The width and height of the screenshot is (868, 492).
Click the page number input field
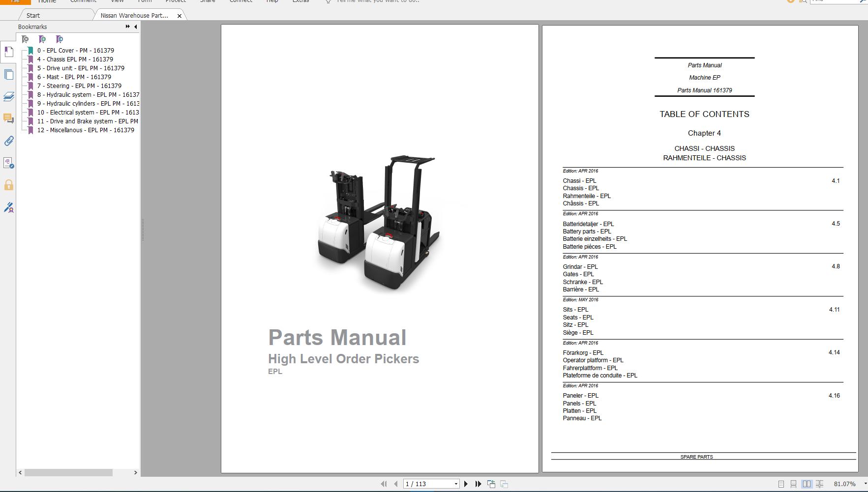point(428,484)
